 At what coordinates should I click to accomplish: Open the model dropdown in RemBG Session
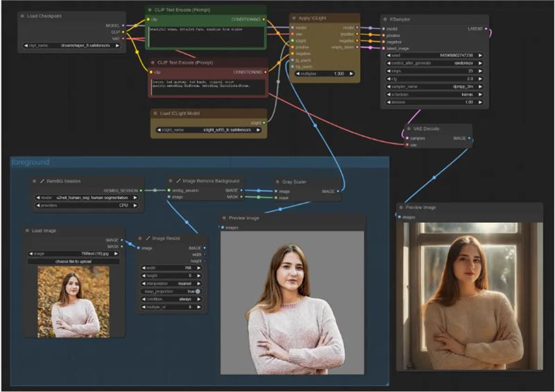(x=87, y=198)
